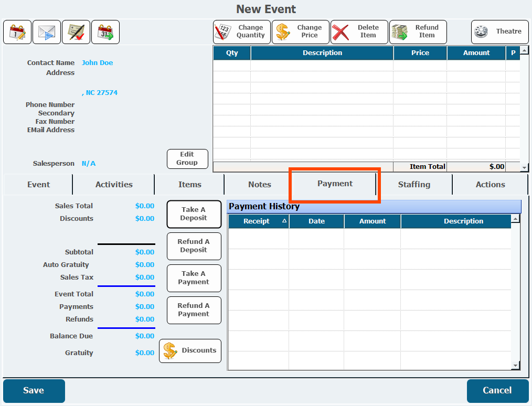Open the Discounts dollar sign button
Image resolution: width=532 pixels, height=406 pixels.
coord(190,351)
